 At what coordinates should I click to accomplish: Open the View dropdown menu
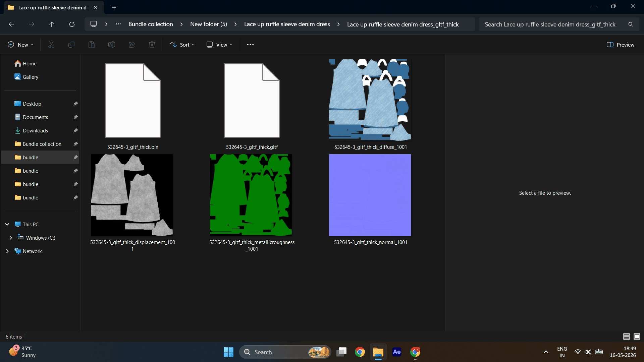[x=219, y=45]
